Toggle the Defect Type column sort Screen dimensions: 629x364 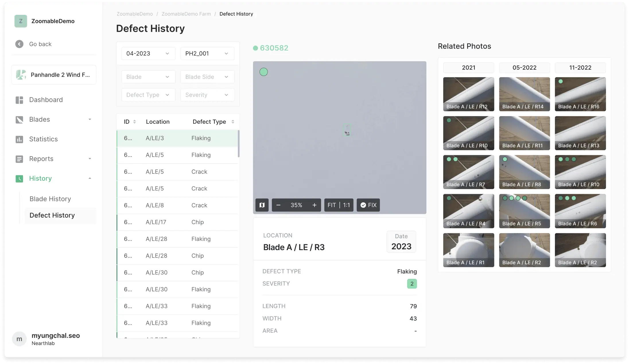(x=233, y=122)
